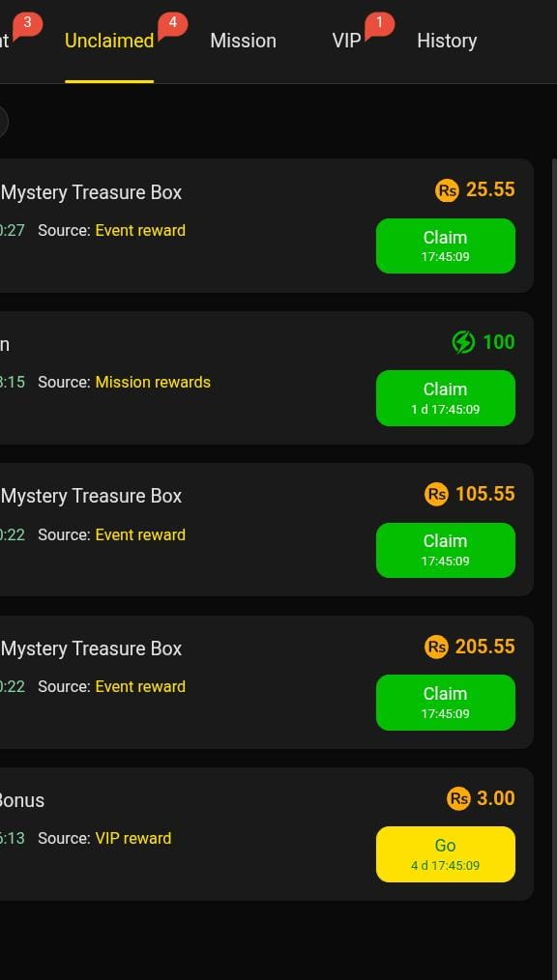Screen dimensions: 557x980
Task: Claim the 25.55 Mystery Treasure Box reward
Action: click(446, 245)
